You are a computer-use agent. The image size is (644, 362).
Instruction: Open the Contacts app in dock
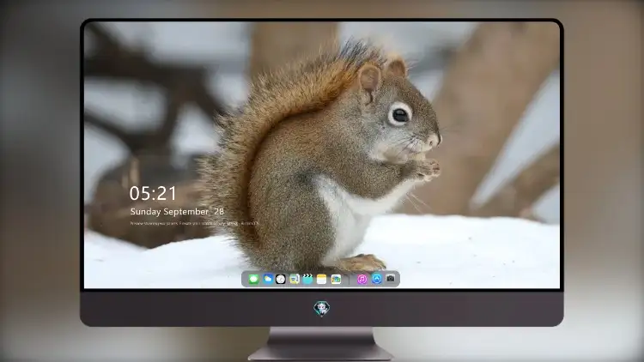294,280
